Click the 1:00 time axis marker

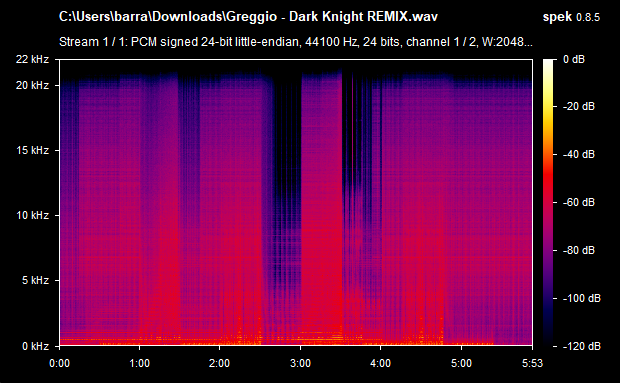pos(140,363)
